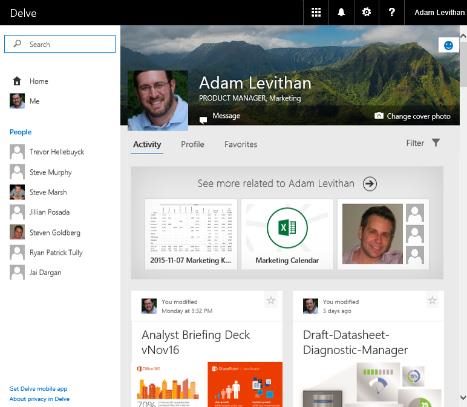
Task: Open Steven Goldberg's profile
Action: [x=55, y=233]
